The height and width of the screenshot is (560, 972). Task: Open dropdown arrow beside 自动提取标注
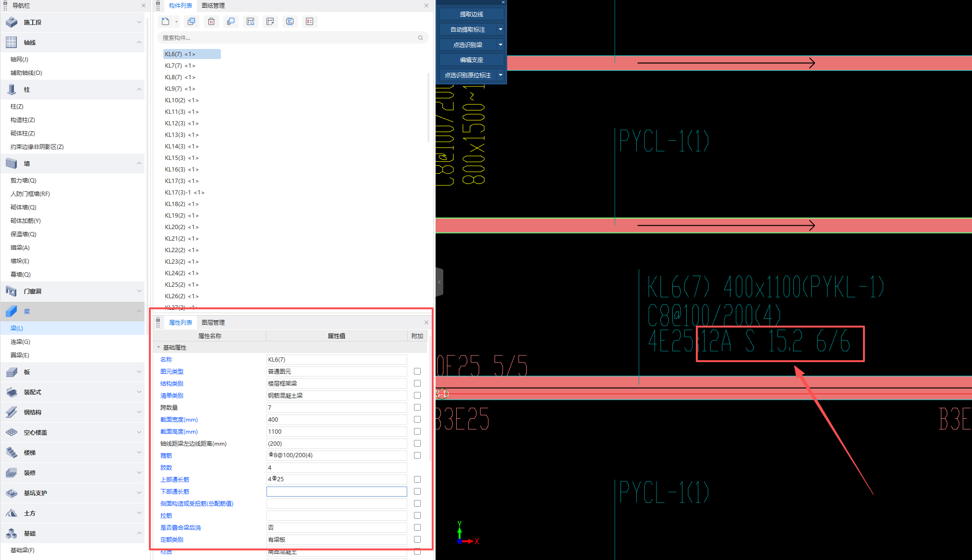[x=500, y=29]
